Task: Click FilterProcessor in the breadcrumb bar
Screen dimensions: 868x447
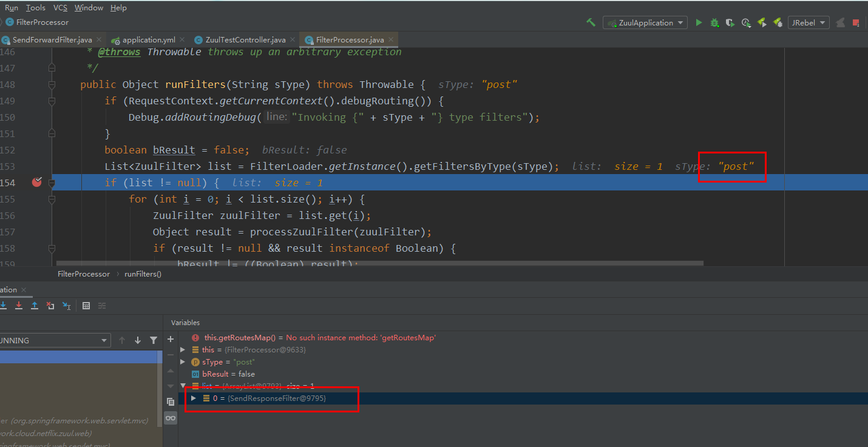Action: coord(84,274)
